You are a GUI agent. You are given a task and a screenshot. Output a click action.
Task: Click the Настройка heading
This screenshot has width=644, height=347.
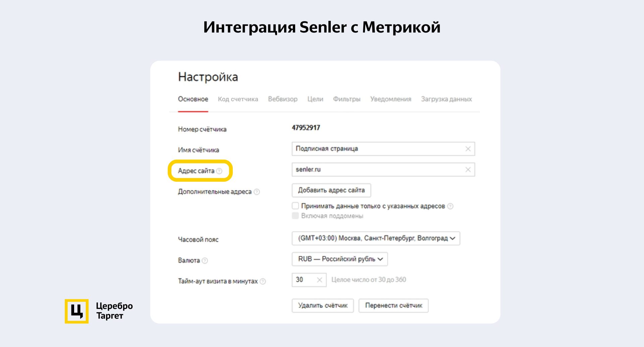[x=208, y=77]
